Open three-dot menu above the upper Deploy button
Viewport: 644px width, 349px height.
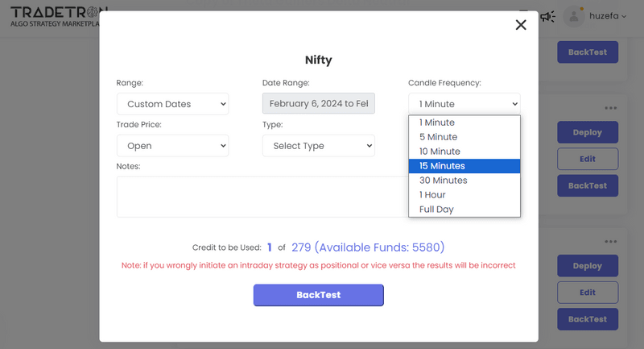tap(611, 108)
